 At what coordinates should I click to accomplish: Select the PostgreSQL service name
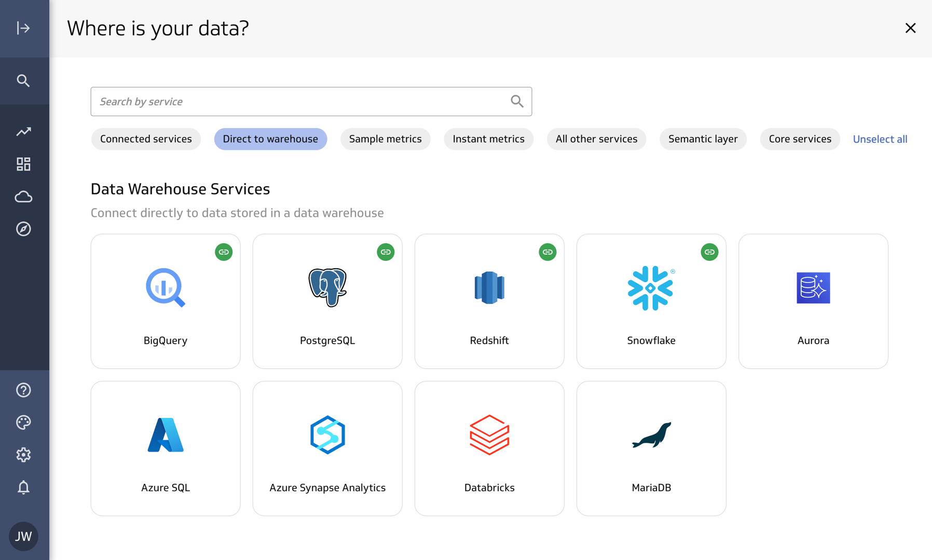tap(327, 341)
